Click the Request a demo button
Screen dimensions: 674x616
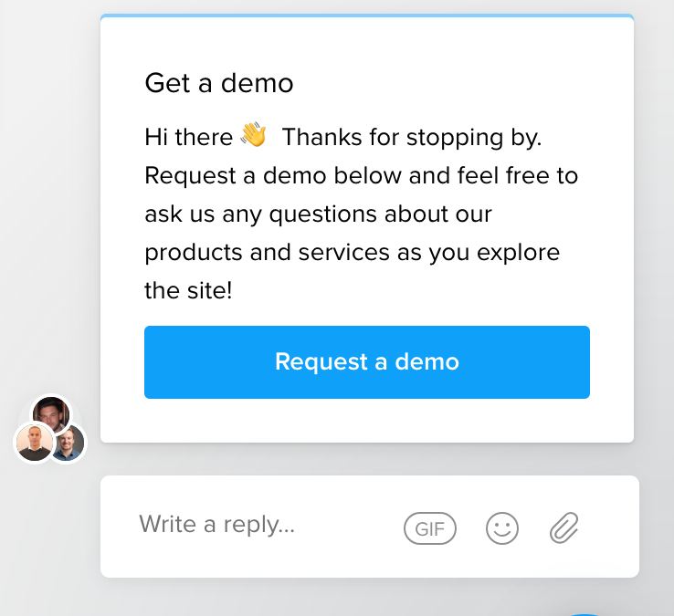tap(367, 362)
